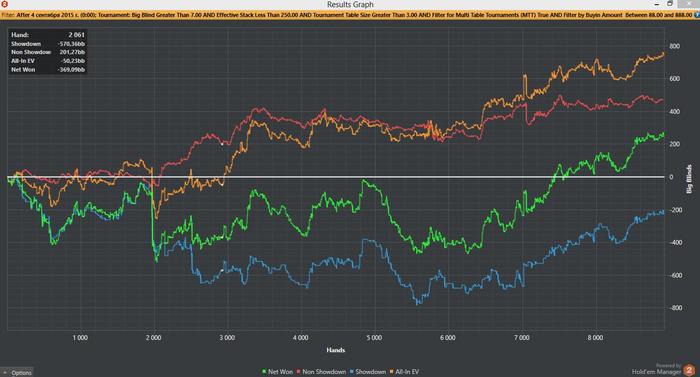Image resolution: width=700 pixels, height=377 pixels.
Task: Click the blue Showdown legend swatch
Action: tap(352, 372)
